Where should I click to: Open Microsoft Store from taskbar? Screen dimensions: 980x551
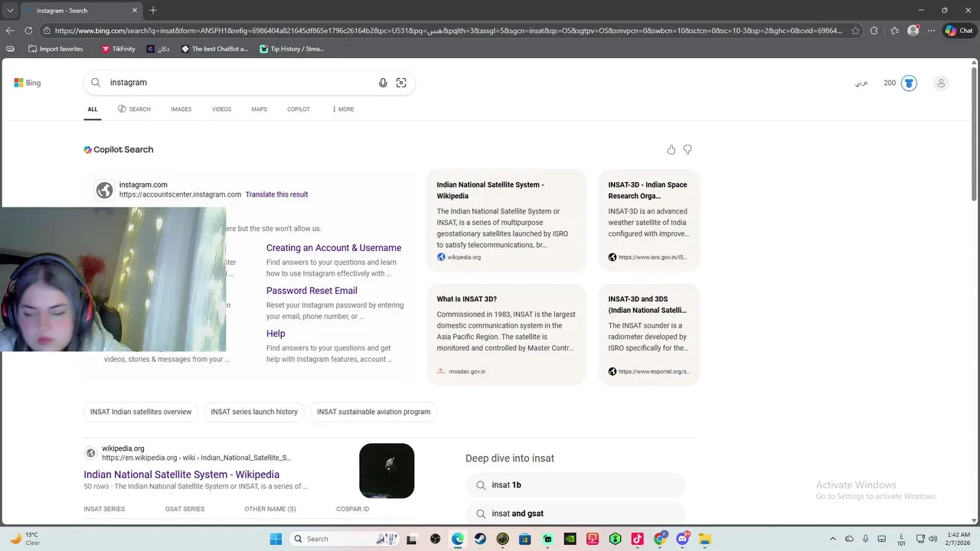[524, 539]
